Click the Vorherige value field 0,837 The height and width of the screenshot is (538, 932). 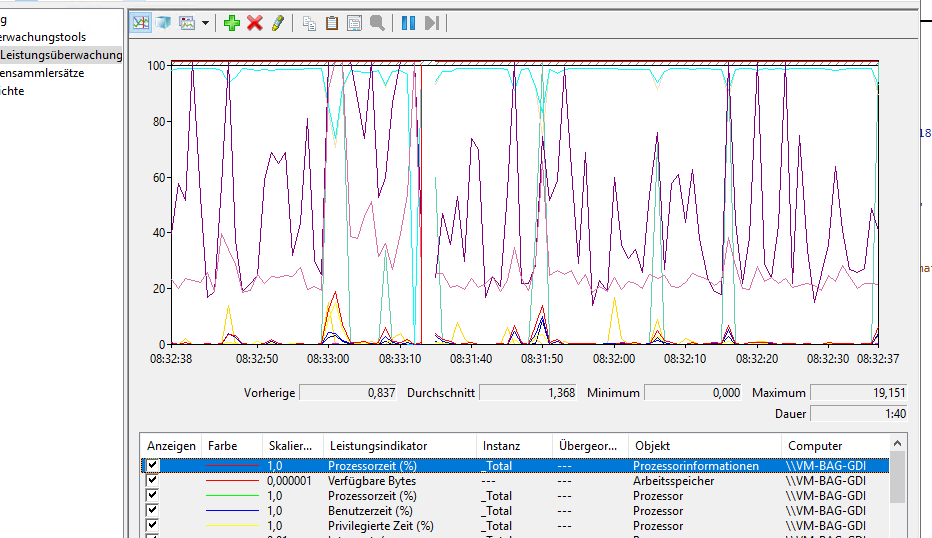[348, 393]
